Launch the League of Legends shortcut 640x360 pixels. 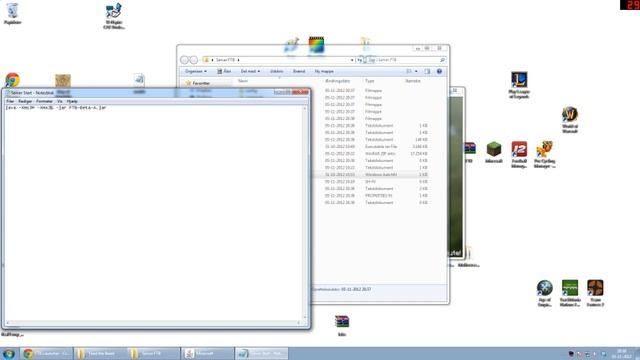pyautogui.click(x=519, y=85)
